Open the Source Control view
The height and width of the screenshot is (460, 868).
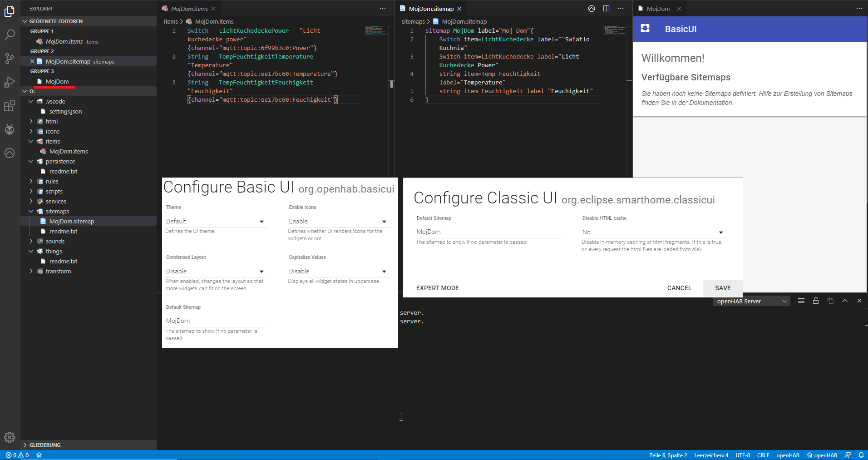pyautogui.click(x=10, y=58)
